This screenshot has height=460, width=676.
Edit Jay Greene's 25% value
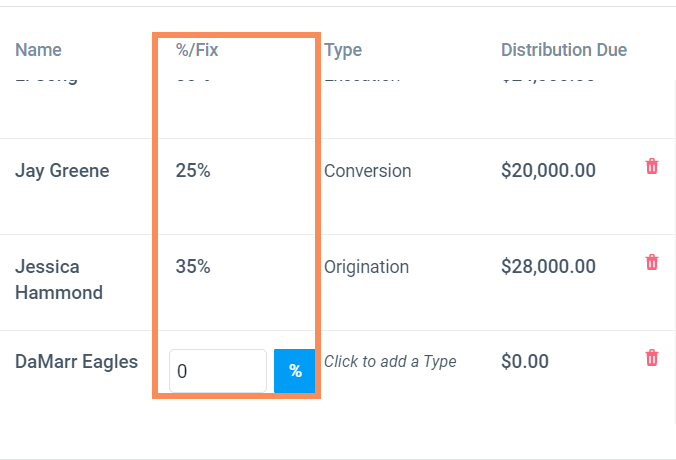click(x=193, y=171)
